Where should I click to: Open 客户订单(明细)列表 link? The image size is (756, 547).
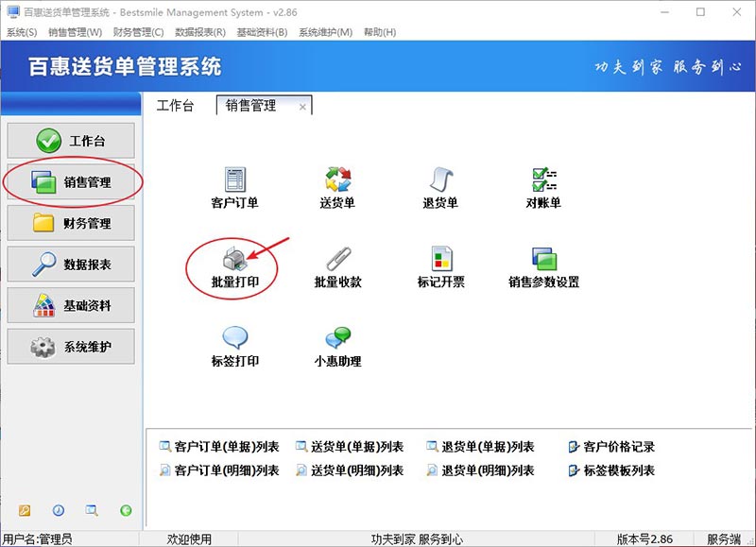coord(219,470)
